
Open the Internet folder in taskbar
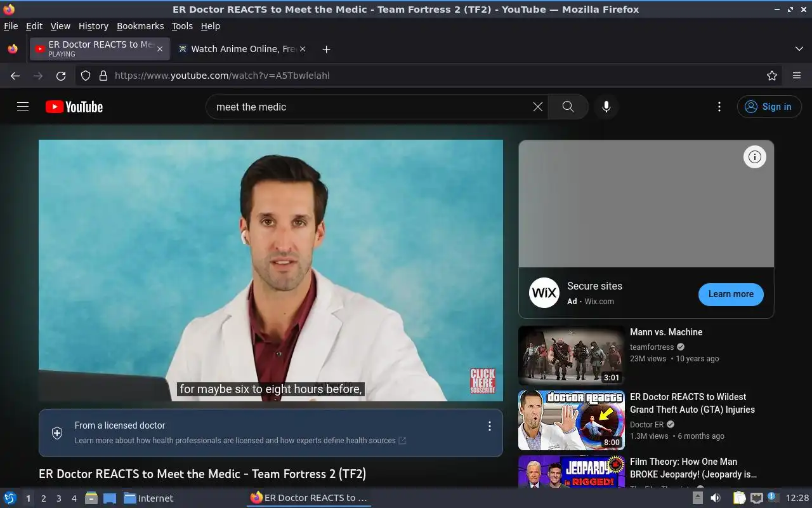(x=148, y=498)
